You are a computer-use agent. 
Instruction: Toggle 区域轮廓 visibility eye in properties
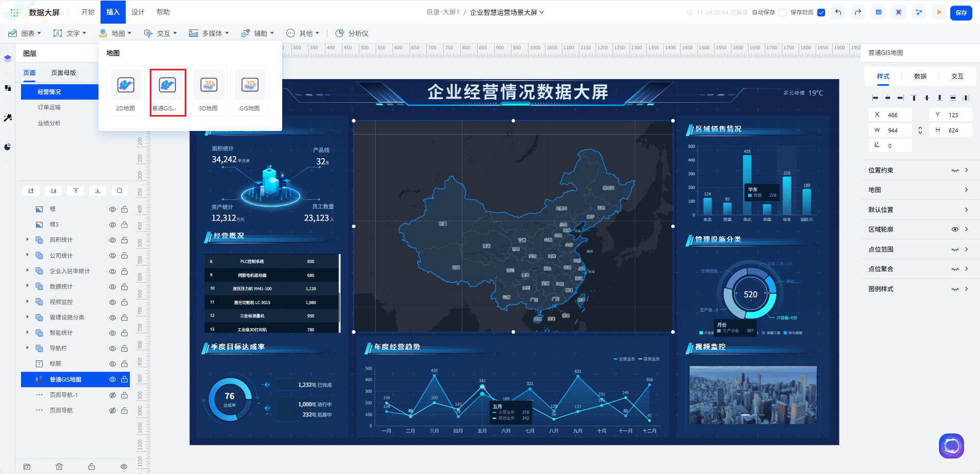pyautogui.click(x=955, y=230)
